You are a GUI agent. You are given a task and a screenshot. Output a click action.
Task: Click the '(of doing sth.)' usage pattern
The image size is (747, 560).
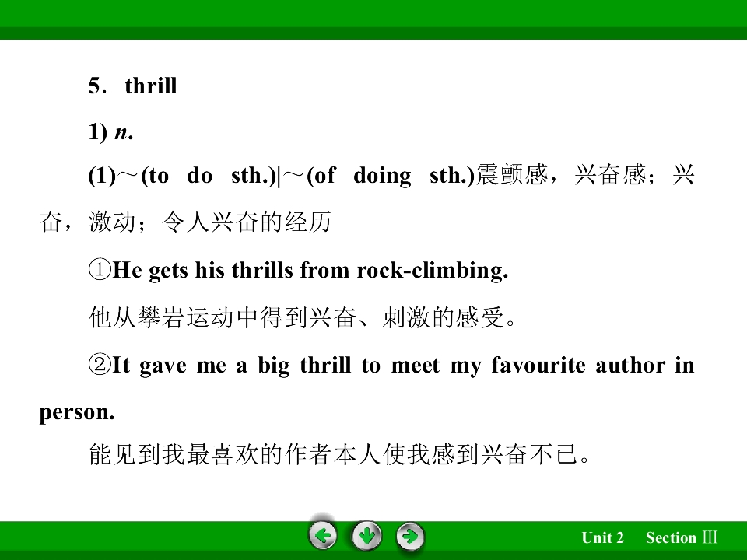[391, 175]
